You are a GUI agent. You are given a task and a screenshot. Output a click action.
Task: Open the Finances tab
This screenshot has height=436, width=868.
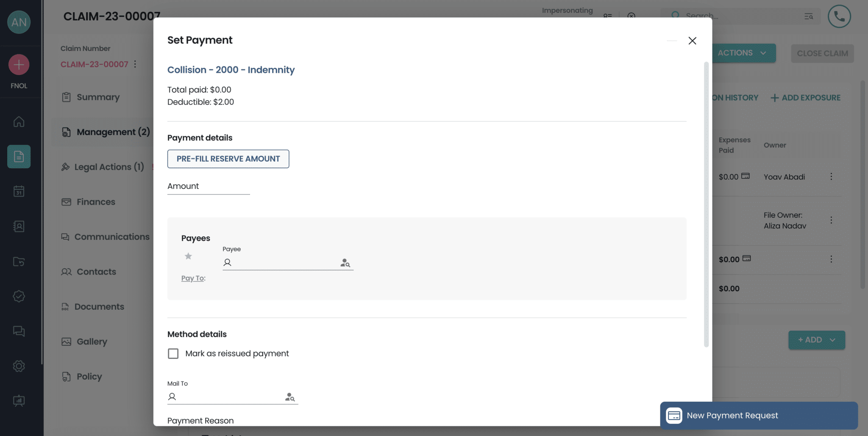(x=96, y=202)
